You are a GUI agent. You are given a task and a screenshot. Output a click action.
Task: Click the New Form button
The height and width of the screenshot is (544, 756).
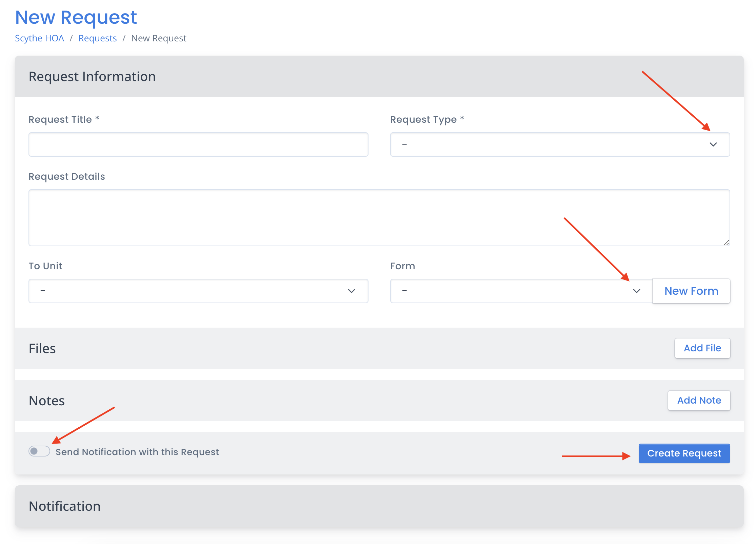[692, 291]
